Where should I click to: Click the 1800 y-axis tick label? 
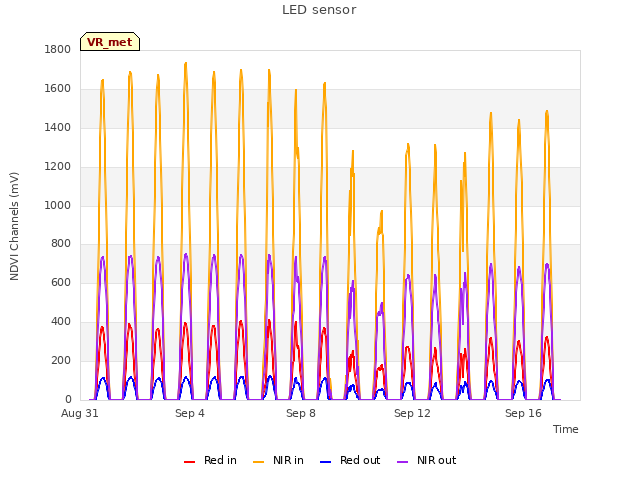coord(58,50)
